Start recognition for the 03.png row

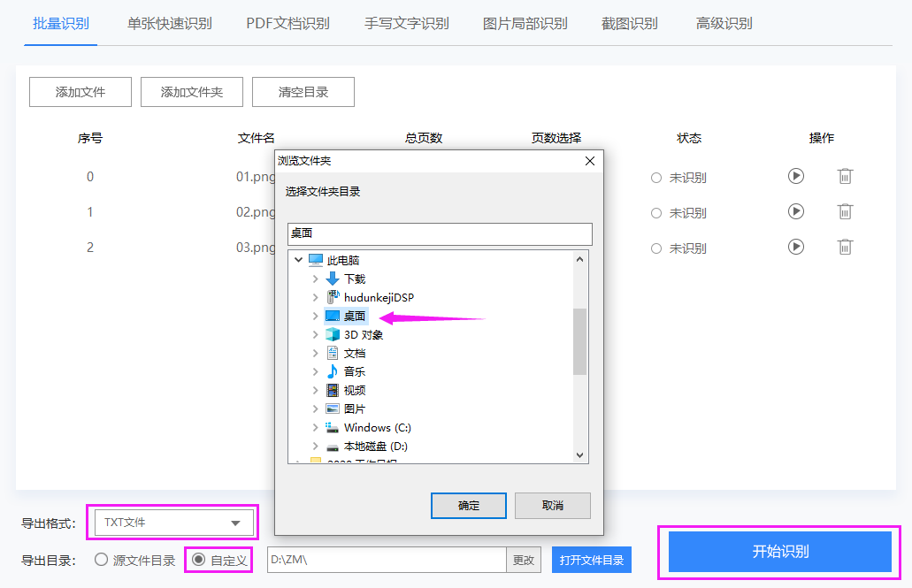(x=795, y=247)
